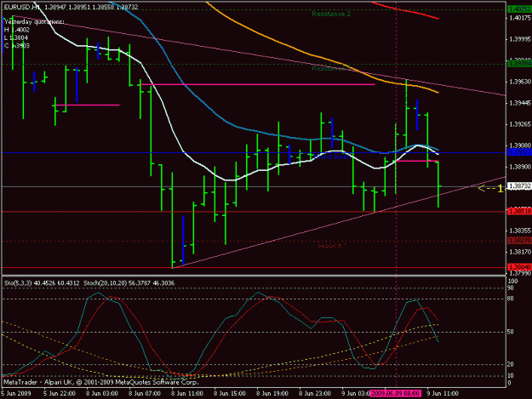This screenshot has width=532, height=399.
Task: Select the 'H 1.4002' yesterday high text
Action: [x=17, y=30]
